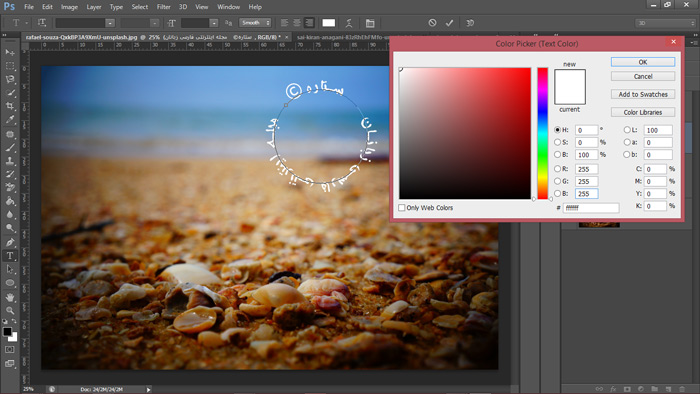Select the L lightness radio button
This screenshot has width=700, height=394.
tap(627, 130)
